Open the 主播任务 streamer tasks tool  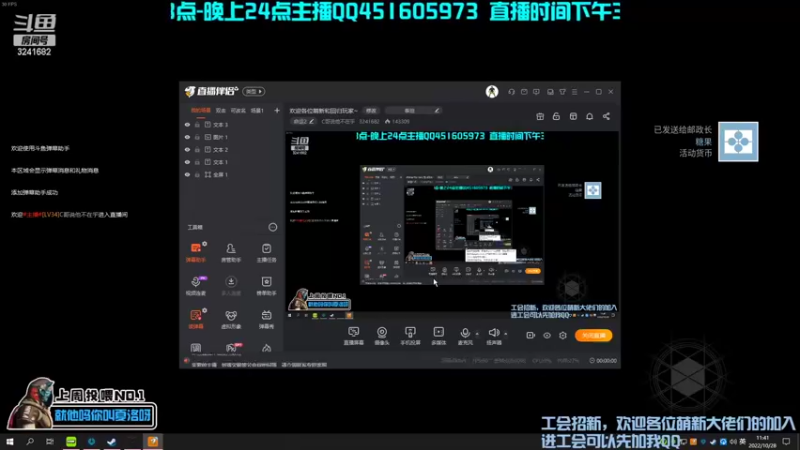(266, 252)
